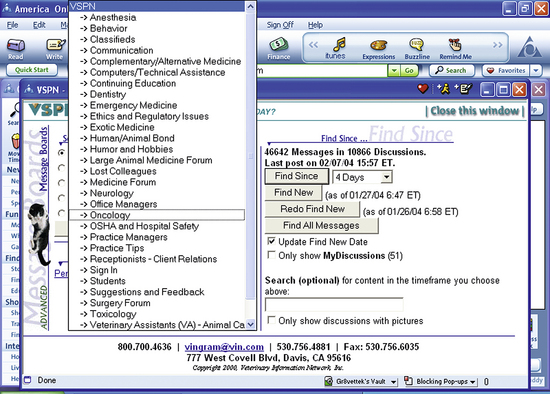Click the search content text field
This screenshot has height=394, width=550.
(x=334, y=305)
